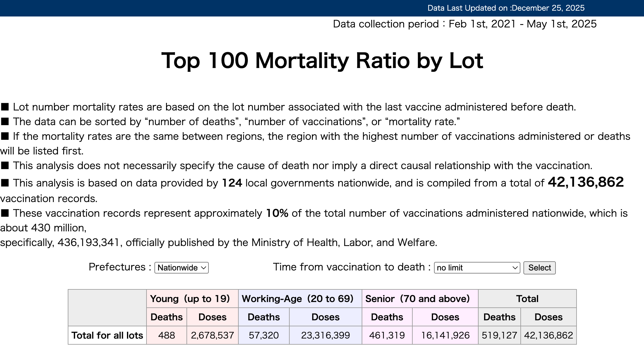
Task: Click the Young Doses column header
Action: pyautogui.click(x=212, y=317)
